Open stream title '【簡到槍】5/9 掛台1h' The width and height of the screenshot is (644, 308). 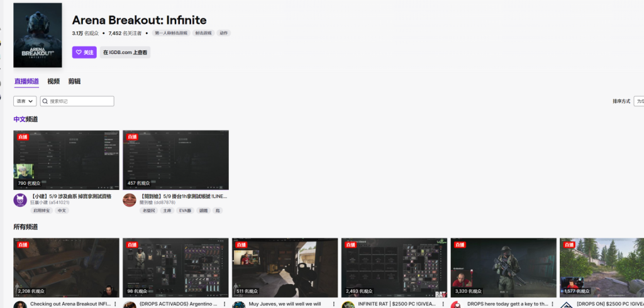point(183,196)
